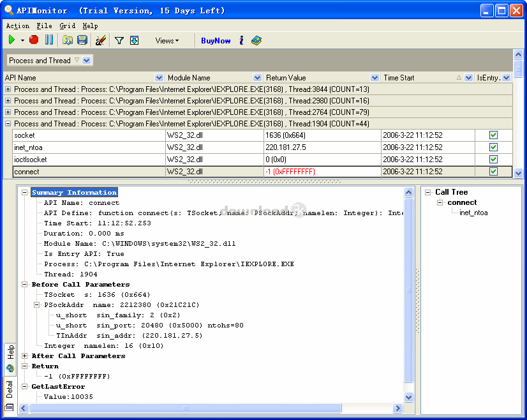
Task: Collapse the Summary Information node
Action: (x=24, y=192)
